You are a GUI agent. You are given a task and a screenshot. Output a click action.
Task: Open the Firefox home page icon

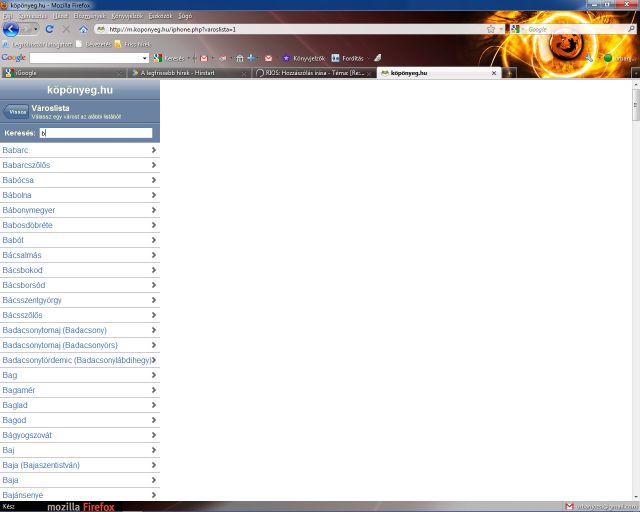83,29
